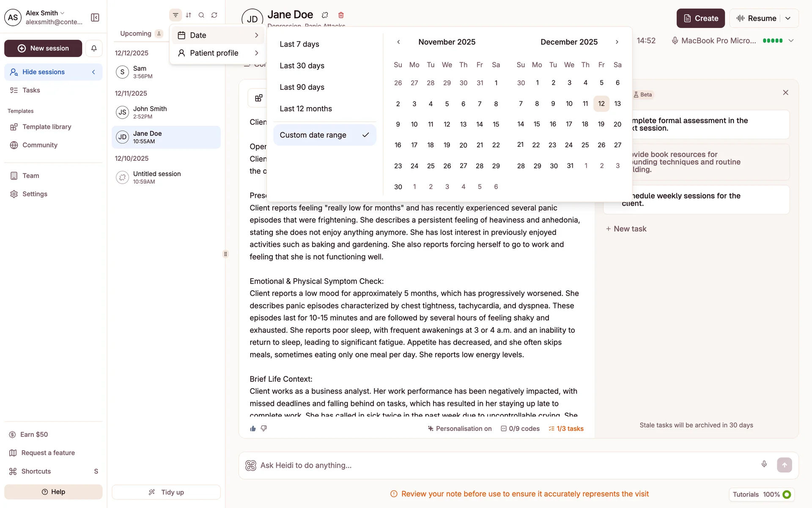Click the Create button
The height and width of the screenshot is (508, 812).
pos(700,18)
